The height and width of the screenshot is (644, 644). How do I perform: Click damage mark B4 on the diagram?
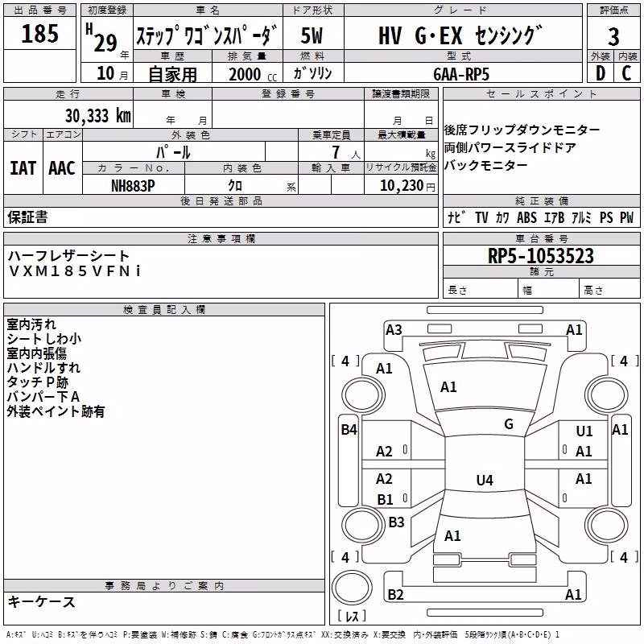coord(349,430)
